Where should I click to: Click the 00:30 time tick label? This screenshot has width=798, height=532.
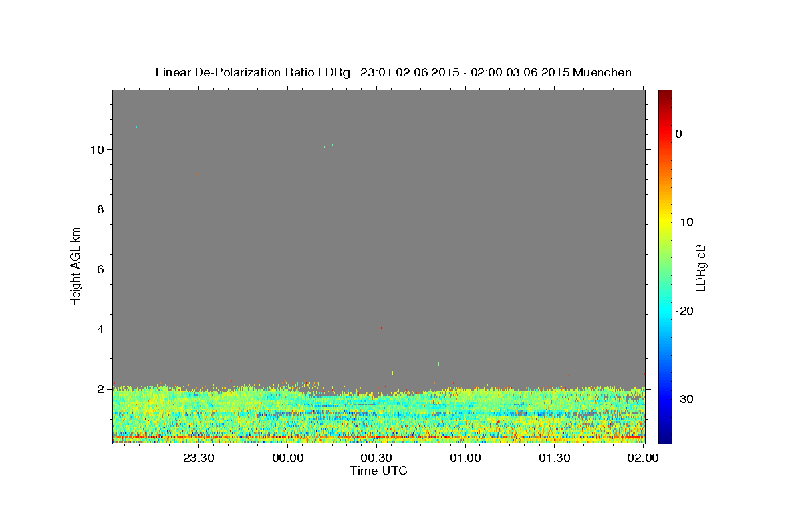pyautogui.click(x=376, y=458)
